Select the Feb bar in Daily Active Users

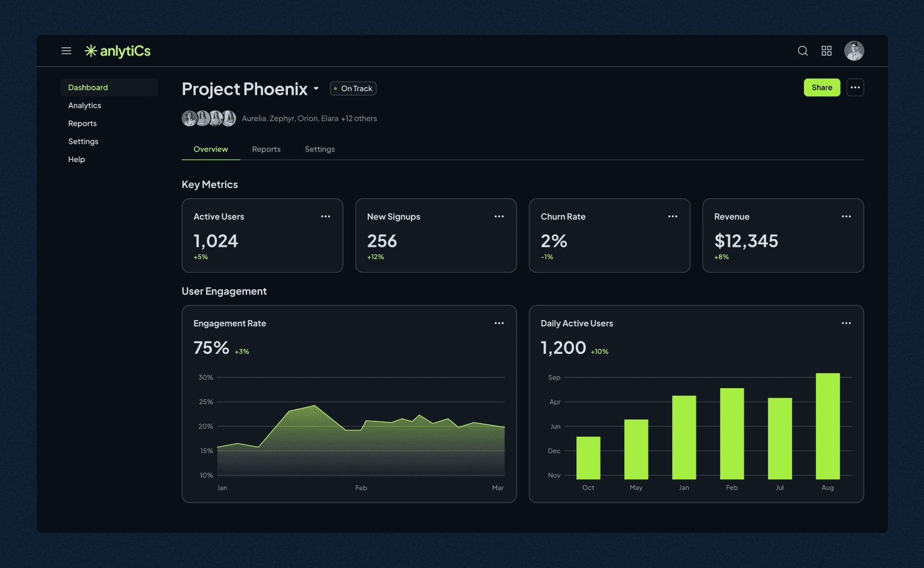click(x=732, y=434)
